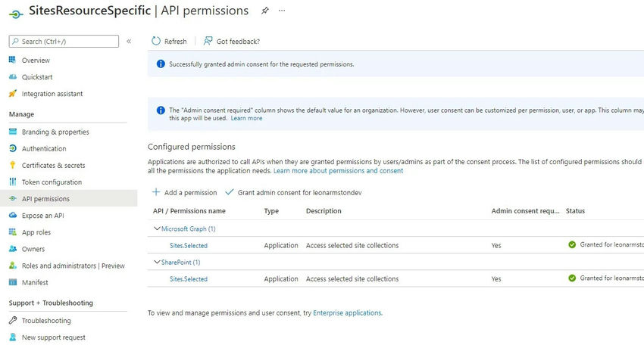Collapse the sidebar with the double chevron
The image size is (644, 345).
129,41
